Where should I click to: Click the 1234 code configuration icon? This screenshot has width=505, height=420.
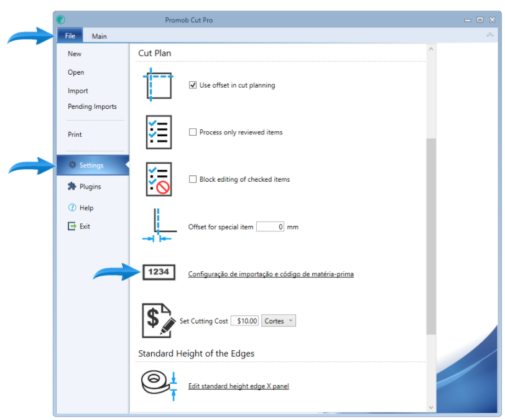tap(159, 272)
